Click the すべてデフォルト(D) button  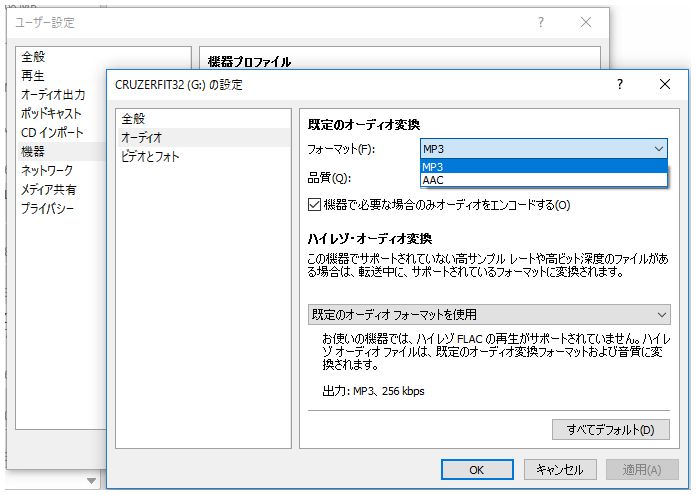coord(611,430)
